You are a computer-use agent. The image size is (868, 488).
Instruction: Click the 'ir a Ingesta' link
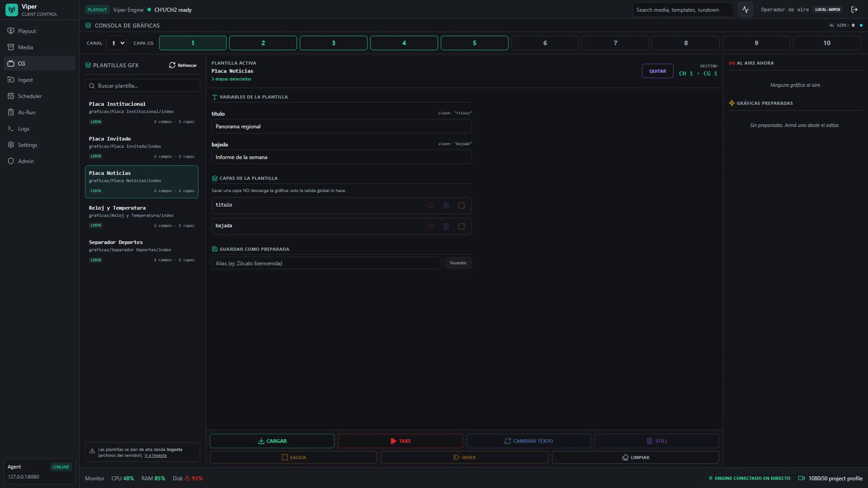pyautogui.click(x=156, y=455)
